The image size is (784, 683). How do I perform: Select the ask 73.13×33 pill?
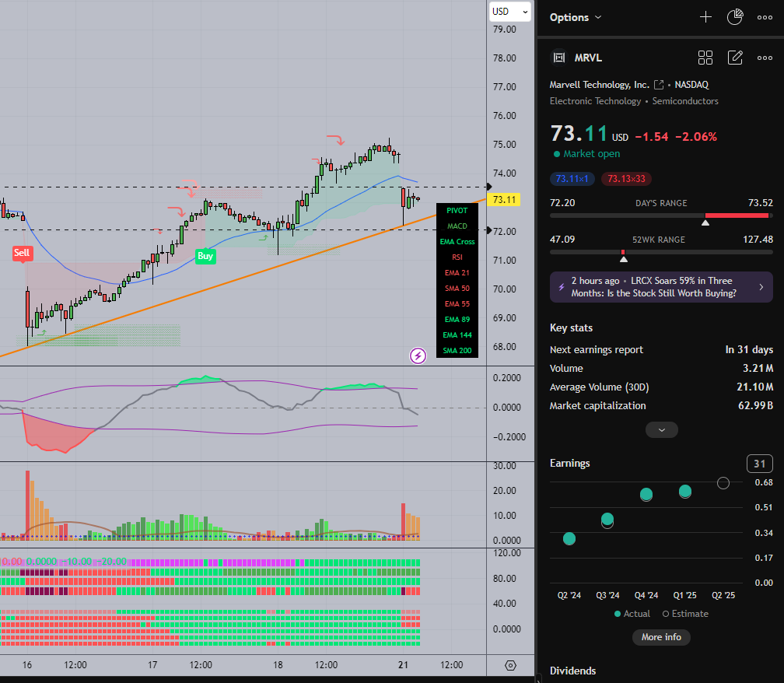[626, 178]
